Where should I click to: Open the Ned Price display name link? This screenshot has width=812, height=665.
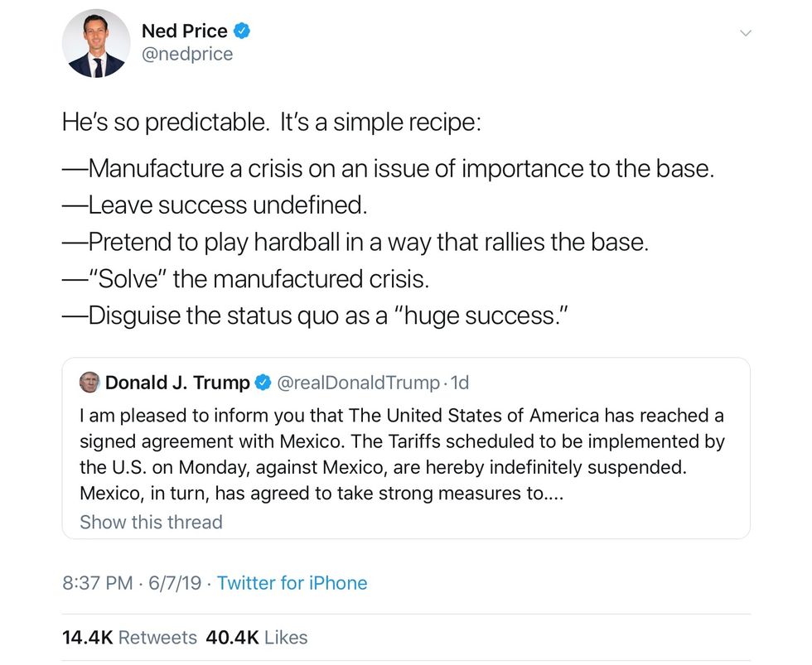point(184,31)
